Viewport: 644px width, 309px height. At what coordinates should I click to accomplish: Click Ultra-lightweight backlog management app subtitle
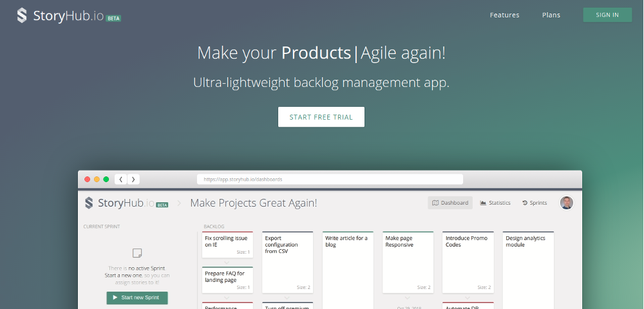[321, 82]
